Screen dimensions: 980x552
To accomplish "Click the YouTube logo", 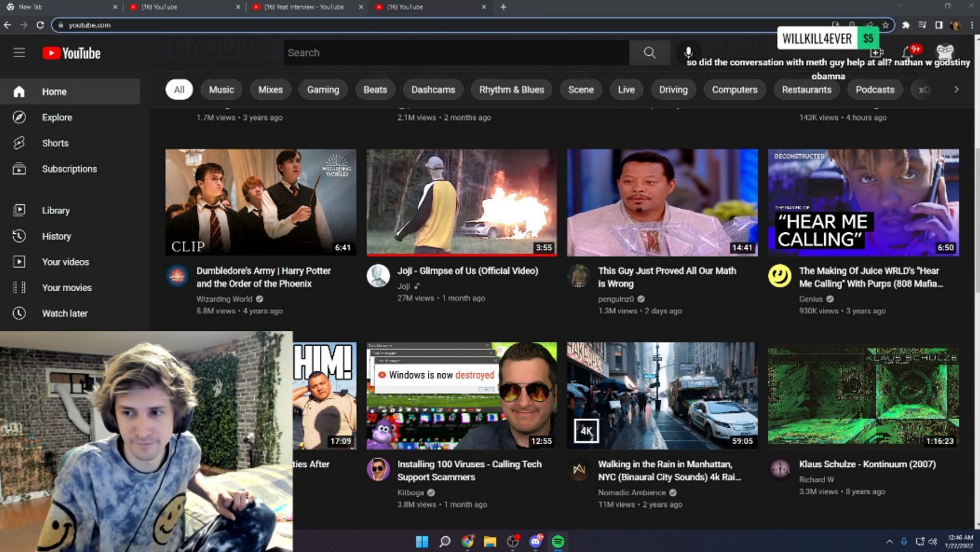I will tap(71, 53).
